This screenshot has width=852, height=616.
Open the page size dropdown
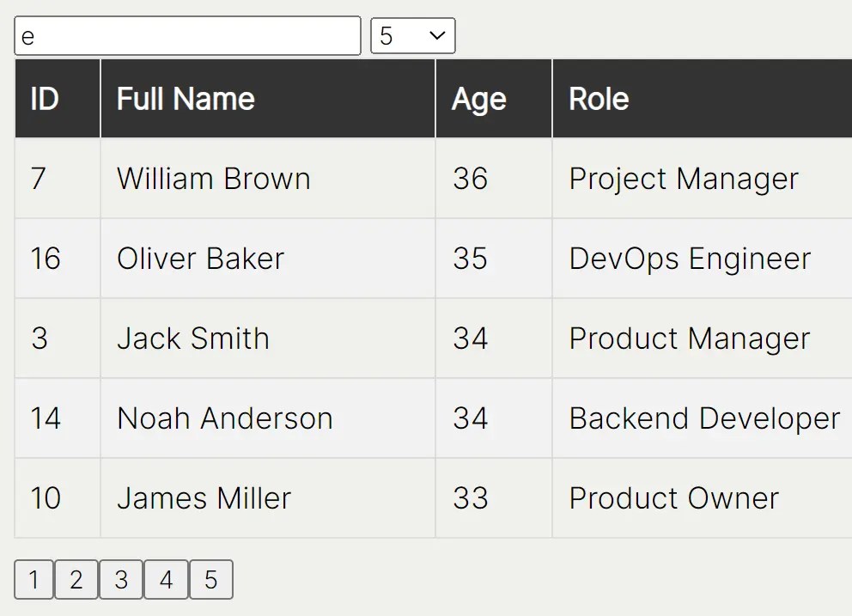point(412,35)
